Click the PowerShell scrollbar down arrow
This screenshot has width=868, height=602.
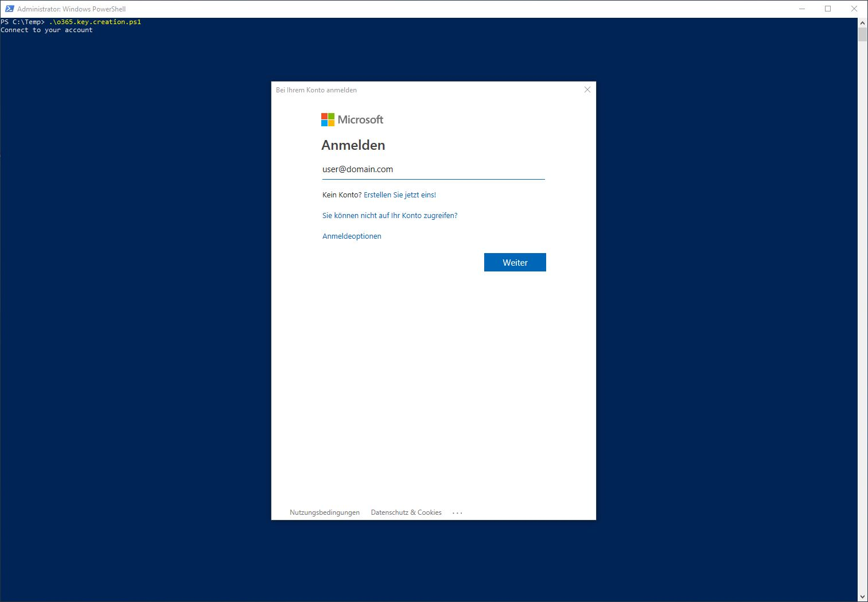point(862,597)
